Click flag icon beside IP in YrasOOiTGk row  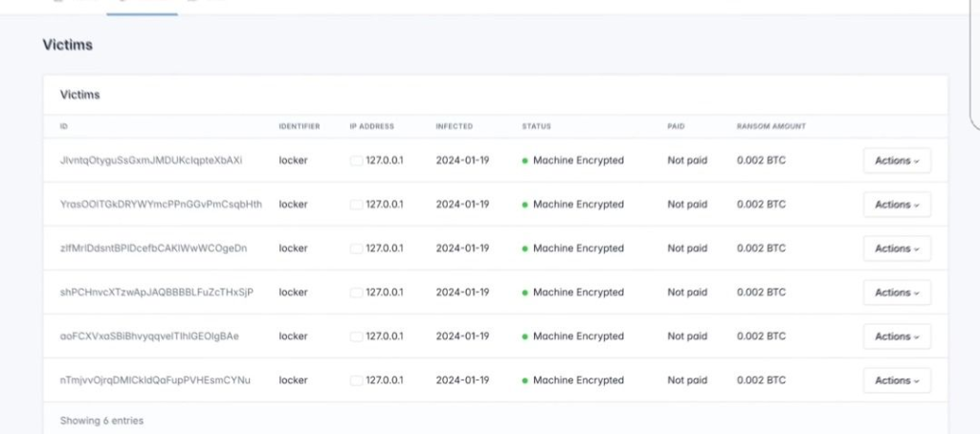pyautogui.click(x=356, y=205)
